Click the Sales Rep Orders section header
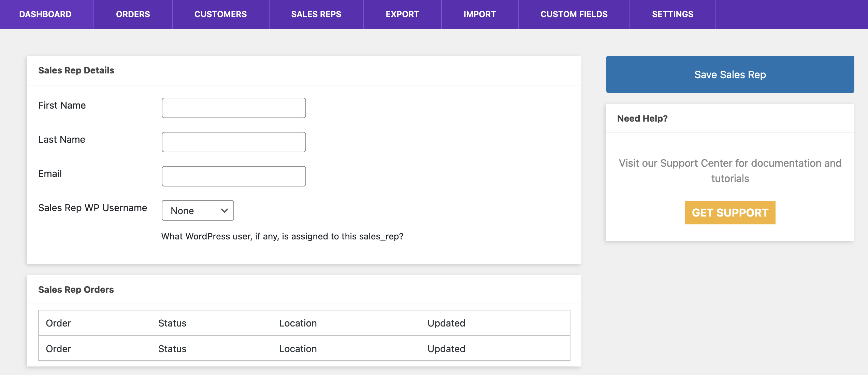This screenshot has height=375, width=868. [x=76, y=290]
